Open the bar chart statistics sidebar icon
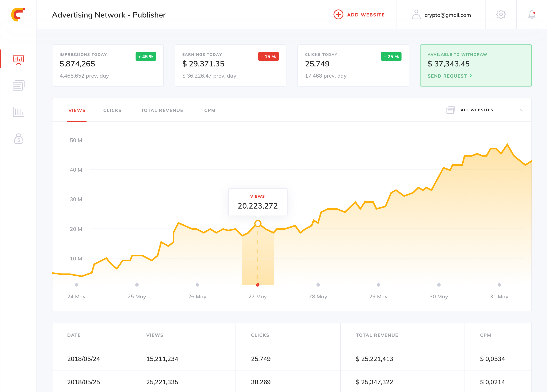547x392 pixels. coord(19,112)
